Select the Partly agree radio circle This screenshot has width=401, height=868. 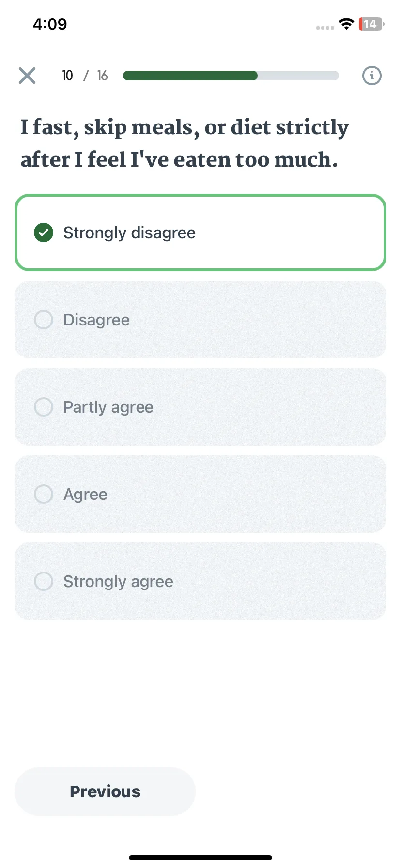pos(44,407)
